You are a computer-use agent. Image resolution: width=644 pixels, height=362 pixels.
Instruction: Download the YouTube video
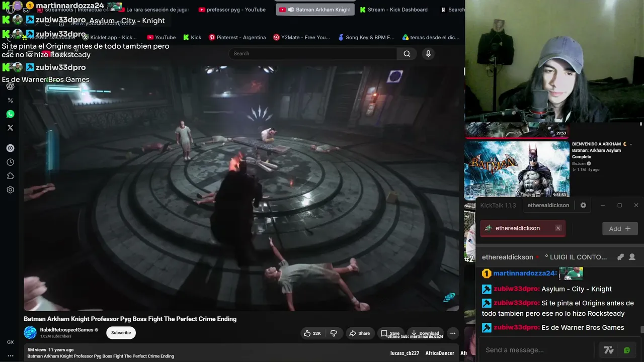(425, 333)
